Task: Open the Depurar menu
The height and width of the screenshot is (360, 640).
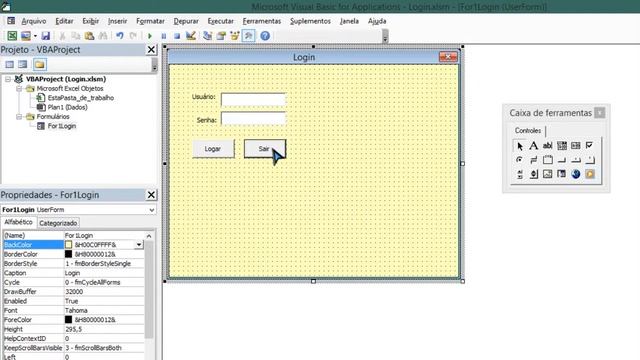Action: [186, 21]
